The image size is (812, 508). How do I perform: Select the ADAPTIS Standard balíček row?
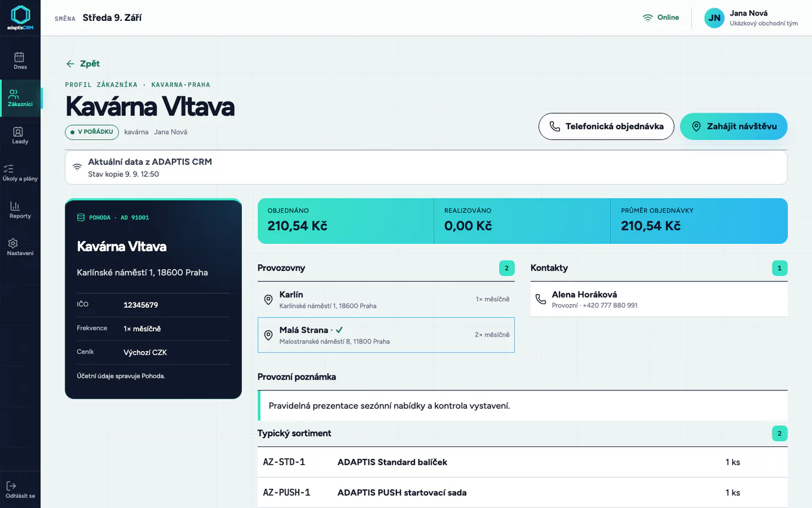tap(522, 462)
